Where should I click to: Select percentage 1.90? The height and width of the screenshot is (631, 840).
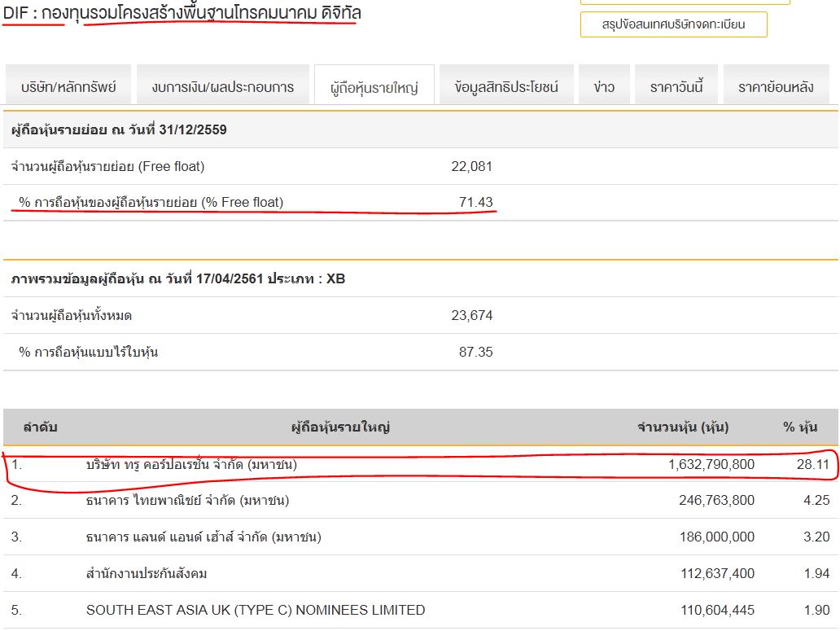tap(816, 610)
